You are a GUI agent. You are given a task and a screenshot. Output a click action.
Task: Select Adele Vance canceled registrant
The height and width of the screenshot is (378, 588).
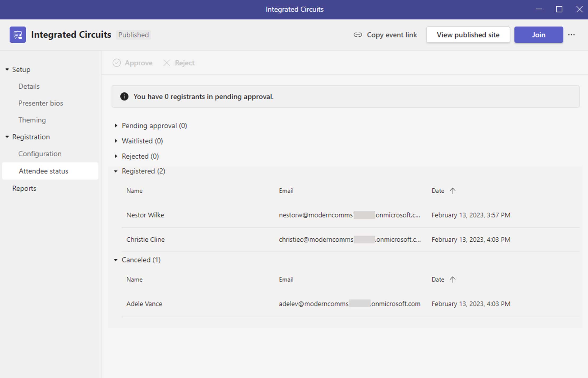[x=144, y=303]
